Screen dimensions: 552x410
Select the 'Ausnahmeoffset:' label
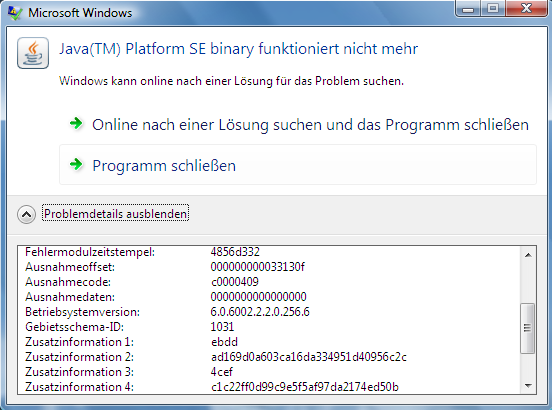pyautogui.click(x=70, y=267)
